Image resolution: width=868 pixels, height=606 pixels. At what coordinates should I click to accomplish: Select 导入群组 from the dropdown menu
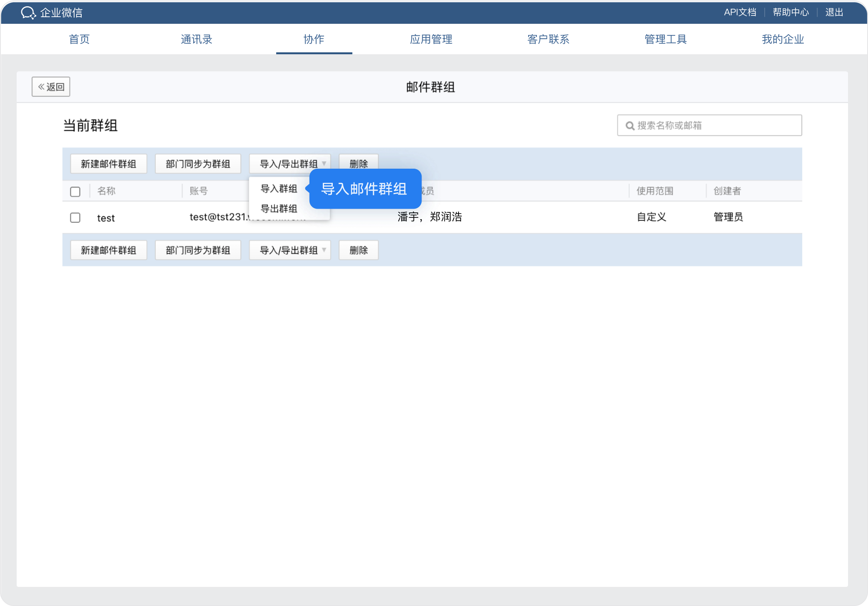pyautogui.click(x=279, y=189)
